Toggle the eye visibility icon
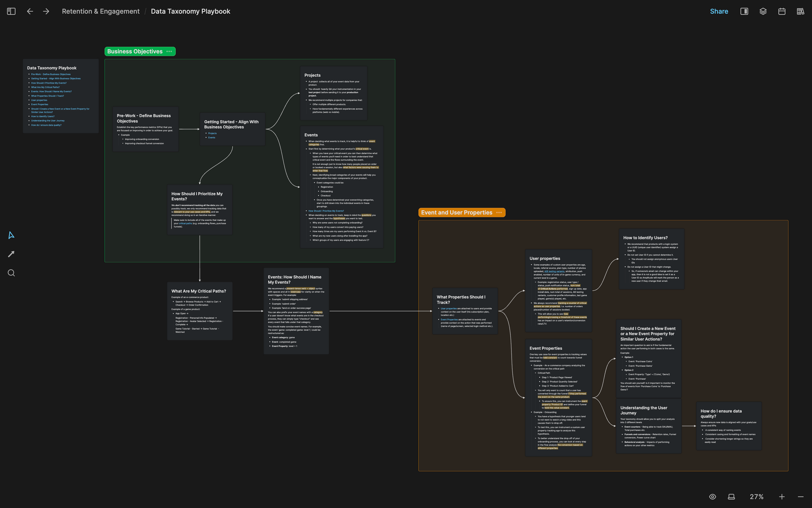 click(x=713, y=497)
